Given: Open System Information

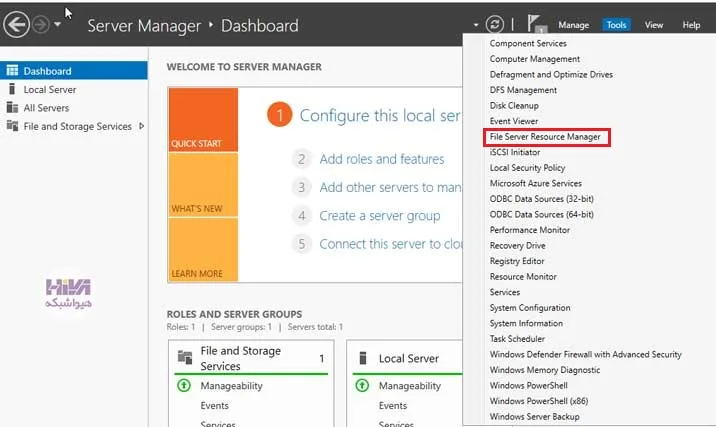Looking at the screenshot, I should coord(526,323).
